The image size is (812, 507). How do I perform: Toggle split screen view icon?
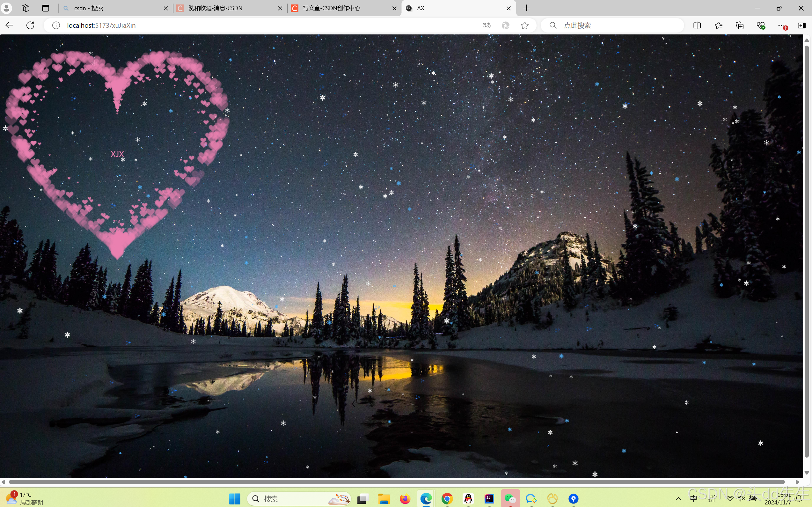coord(697,25)
